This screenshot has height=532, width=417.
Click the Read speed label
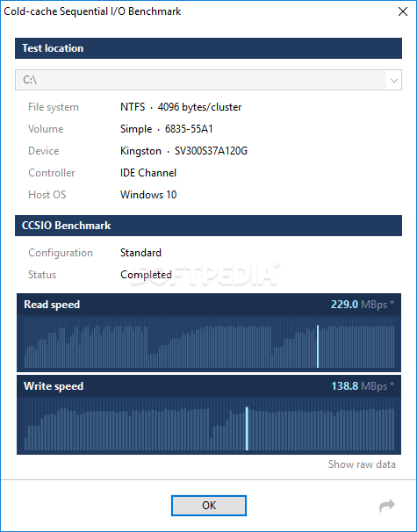tap(52, 305)
